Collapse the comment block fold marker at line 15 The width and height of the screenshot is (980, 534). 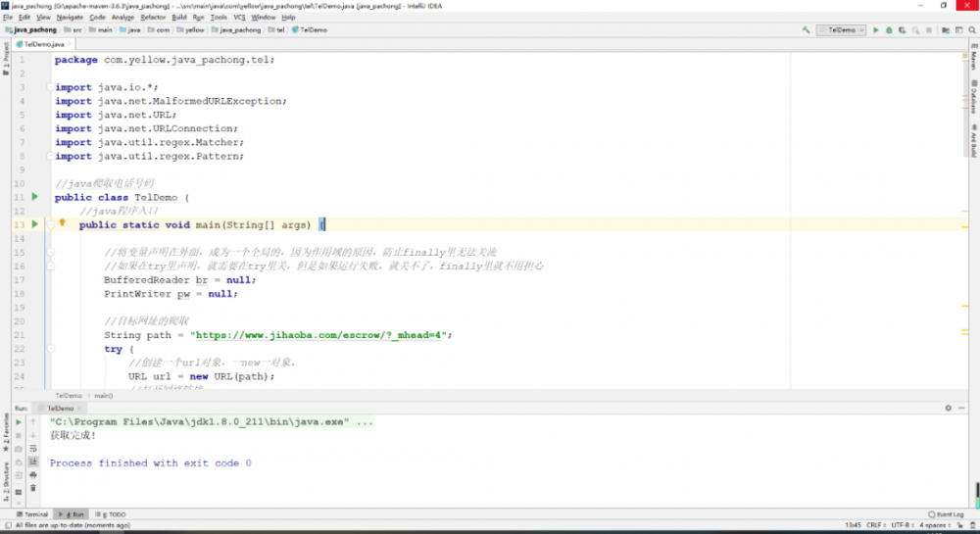point(50,253)
